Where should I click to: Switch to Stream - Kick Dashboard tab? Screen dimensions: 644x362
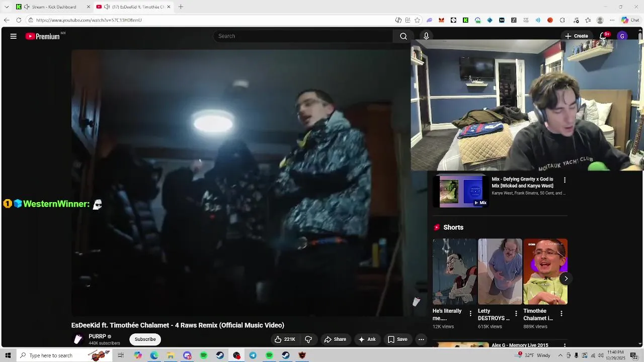point(54,7)
